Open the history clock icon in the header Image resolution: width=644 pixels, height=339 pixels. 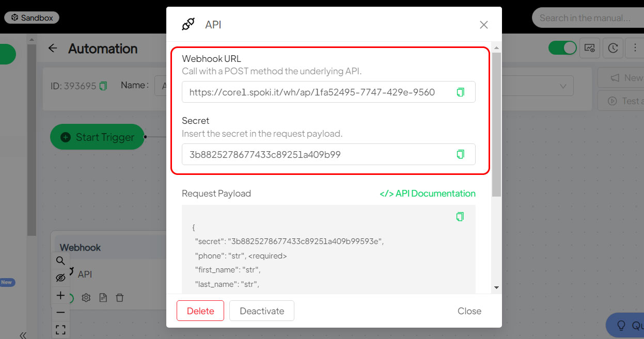click(x=612, y=48)
